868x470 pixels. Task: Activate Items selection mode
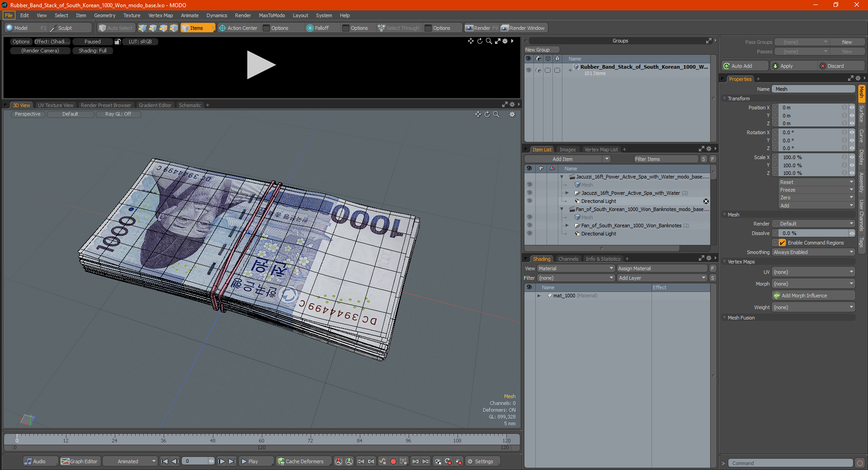tap(198, 28)
